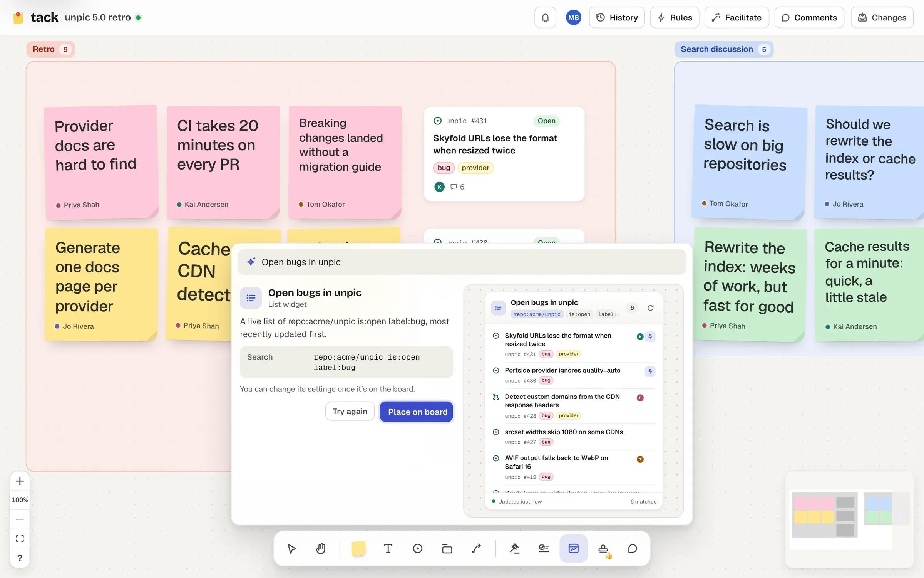
Task: Open the Retro frame label
Action: pyautogui.click(x=50, y=49)
